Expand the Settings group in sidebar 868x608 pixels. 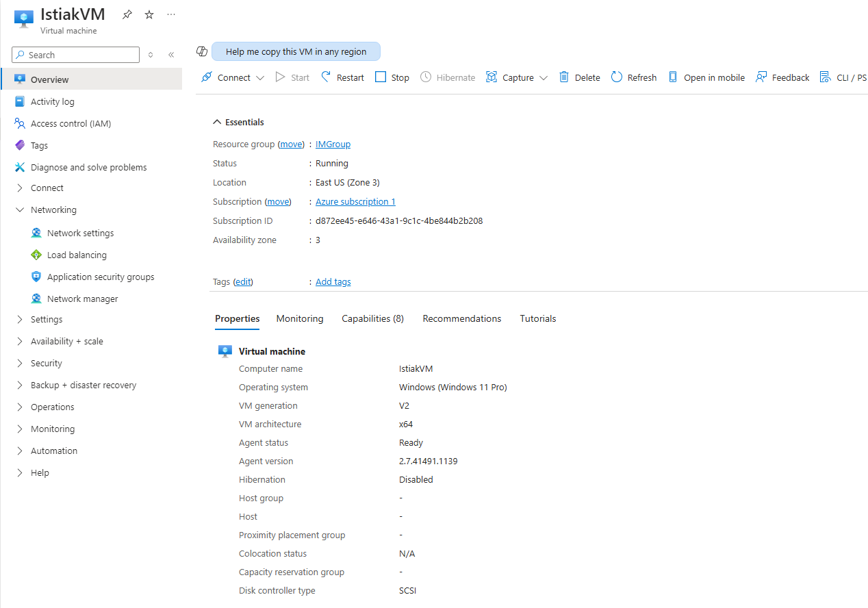coord(20,319)
